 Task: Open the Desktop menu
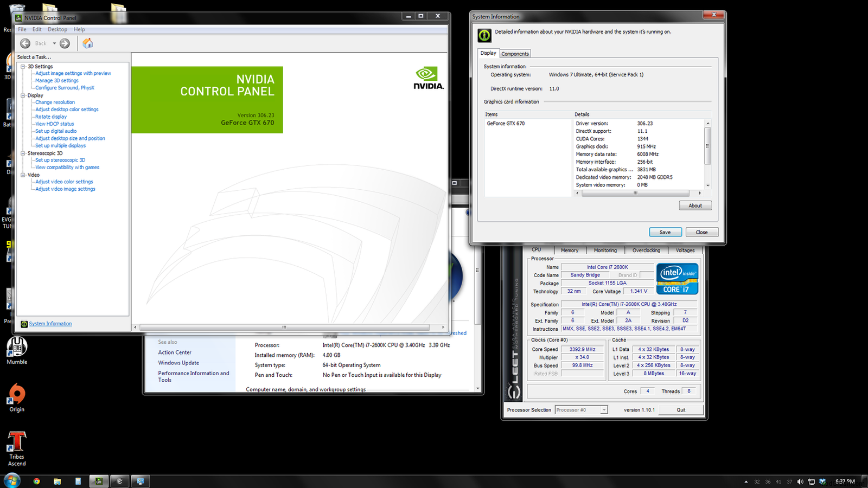[x=58, y=29]
